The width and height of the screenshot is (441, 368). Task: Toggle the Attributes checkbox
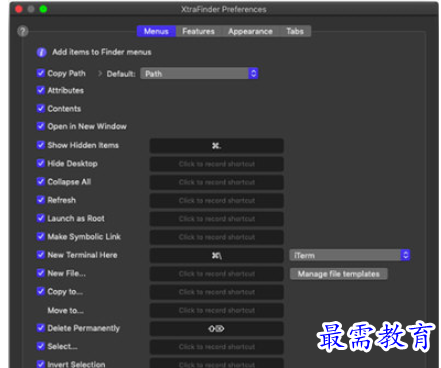pos(41,90)
